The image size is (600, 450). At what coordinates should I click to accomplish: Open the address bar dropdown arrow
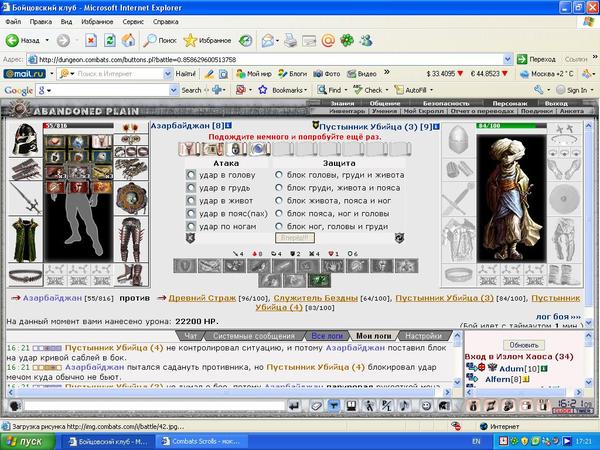click(x=507, y=59)
